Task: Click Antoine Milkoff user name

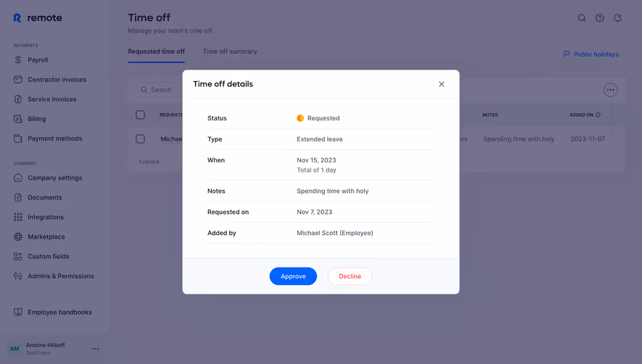Action: tap(45, 345)
